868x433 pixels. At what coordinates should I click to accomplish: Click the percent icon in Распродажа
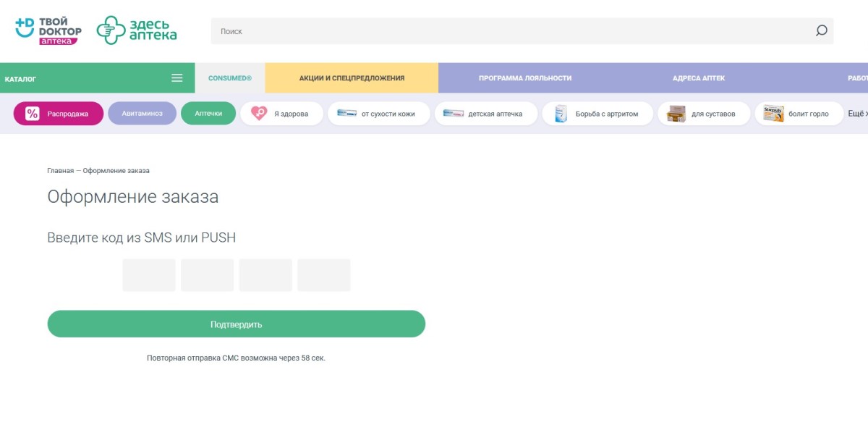[x=32, y=114]
